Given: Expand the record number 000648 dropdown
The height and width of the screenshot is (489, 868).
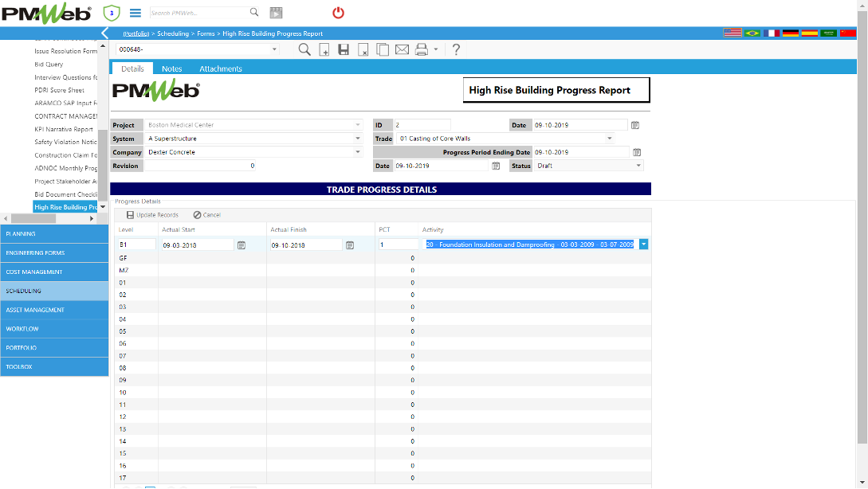Looking at the screenshot, I should point(274,49).
